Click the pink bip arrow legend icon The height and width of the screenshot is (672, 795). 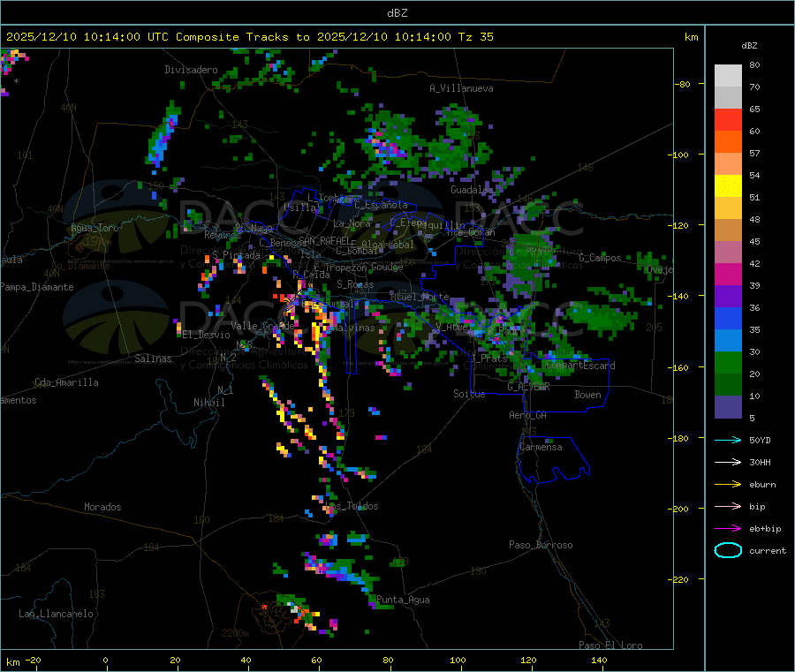pos(728,506)
